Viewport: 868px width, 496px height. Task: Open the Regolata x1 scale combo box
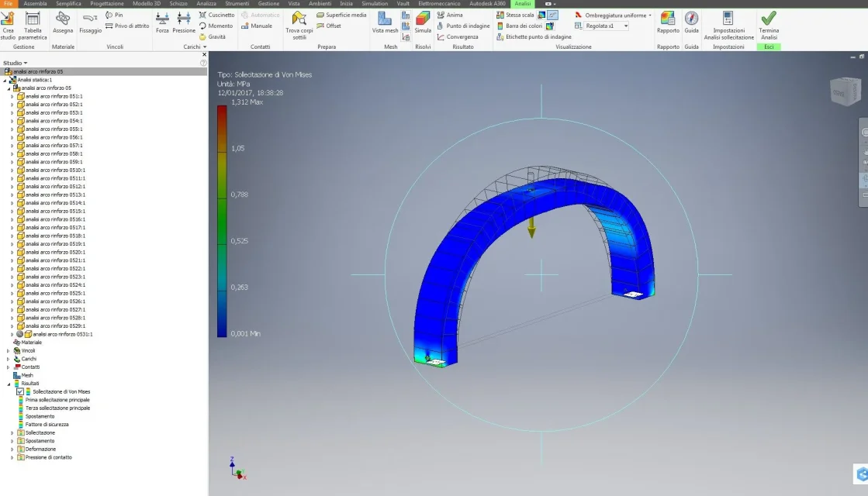click(607, 26)
